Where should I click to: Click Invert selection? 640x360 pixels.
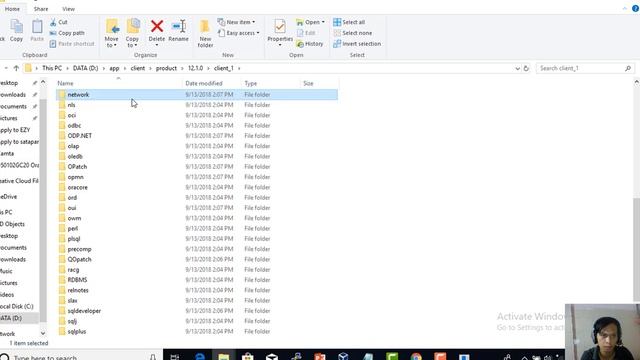pyautogui.click(x=357, y=44)
